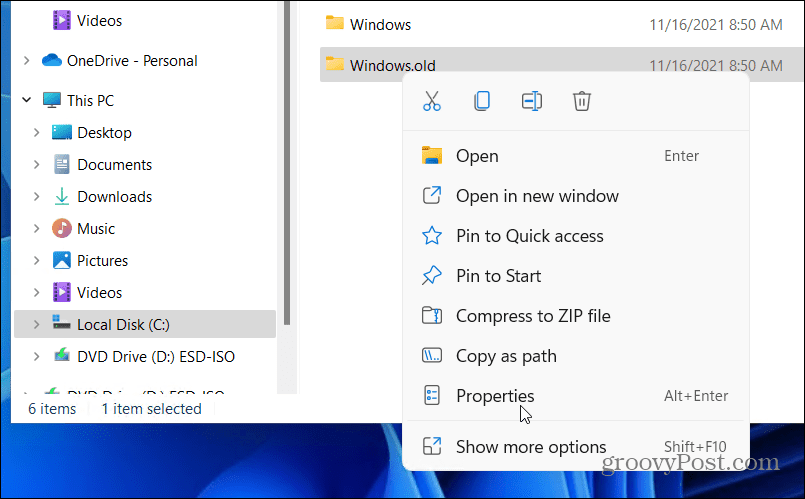Viewport: 805px width, 499px height.
Task: Open Desktop in the navigation pane
Action: click(104, 132)
